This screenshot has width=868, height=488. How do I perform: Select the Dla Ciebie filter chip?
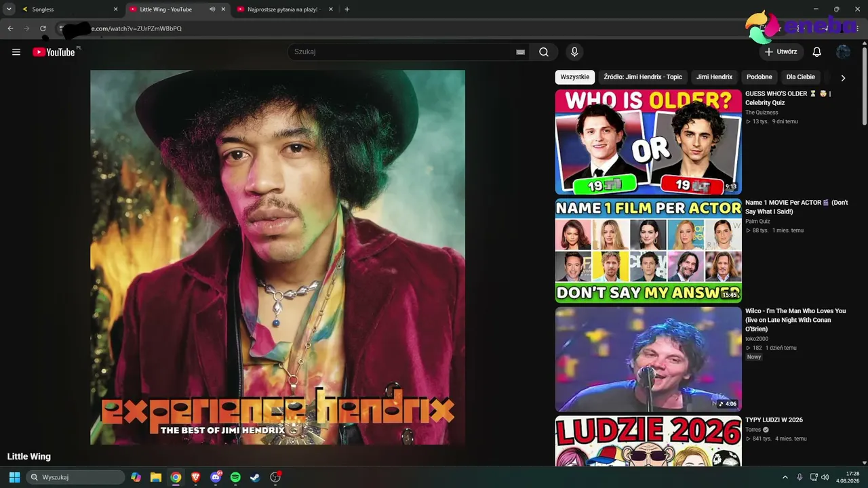click(801, 77)
